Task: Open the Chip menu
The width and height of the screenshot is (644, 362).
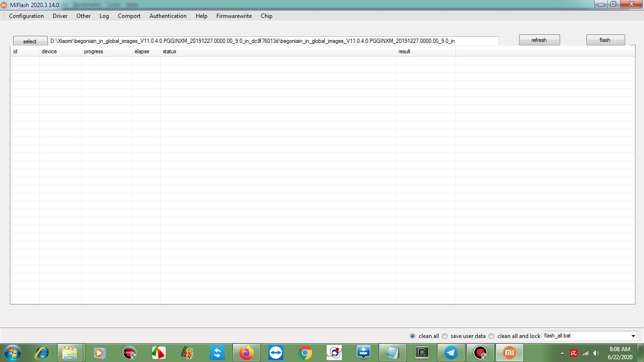Action: (266, 16)
